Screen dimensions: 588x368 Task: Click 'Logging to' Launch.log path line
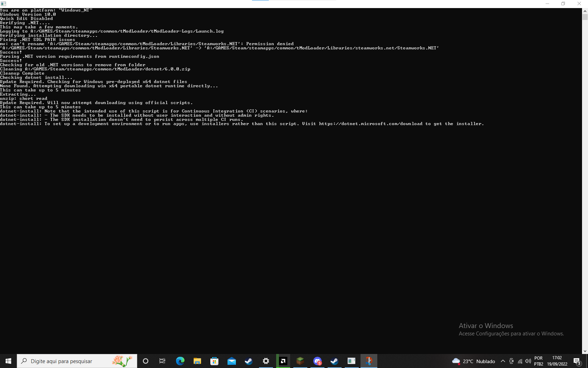coord(112,31)
